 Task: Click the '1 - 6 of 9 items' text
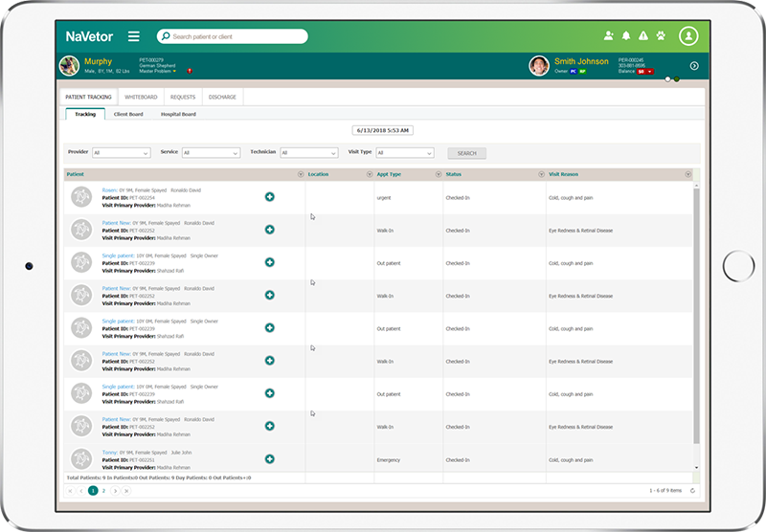point(665,491)
